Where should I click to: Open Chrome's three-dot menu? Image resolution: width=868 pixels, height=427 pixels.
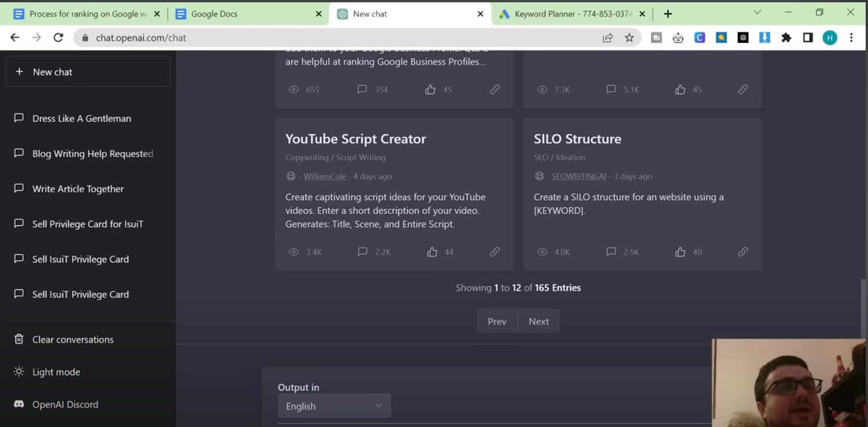851,38
